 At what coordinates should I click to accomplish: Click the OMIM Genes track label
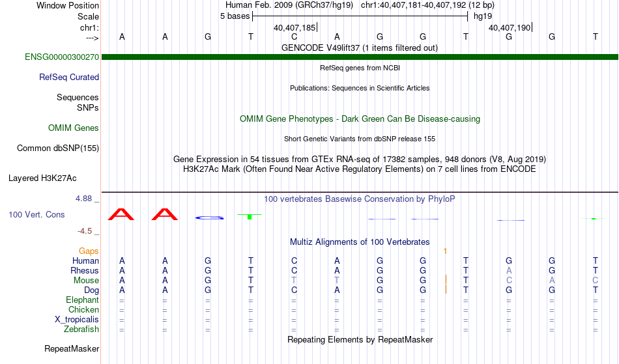point(73,128)
